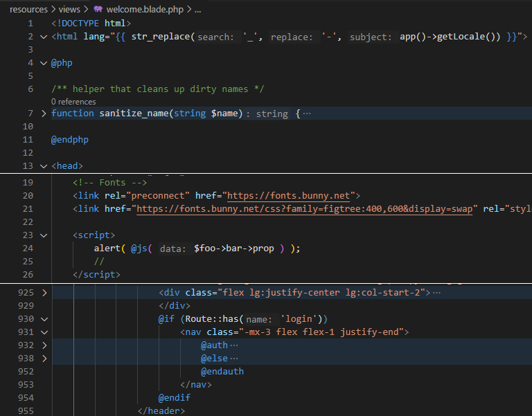Click '$foo->bar->prop' on line 24
The height and width of the screenshot is (416, 532).
click(x=233, y=248)
